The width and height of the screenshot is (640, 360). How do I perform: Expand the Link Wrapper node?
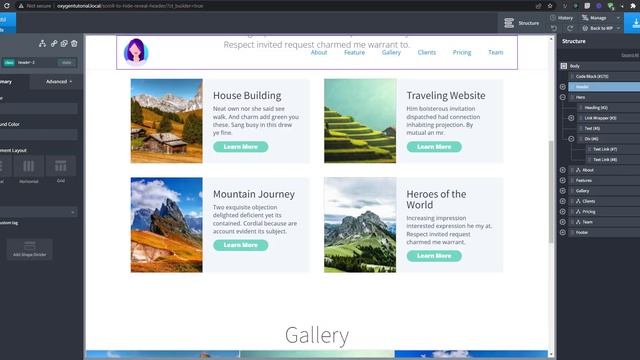571,118
